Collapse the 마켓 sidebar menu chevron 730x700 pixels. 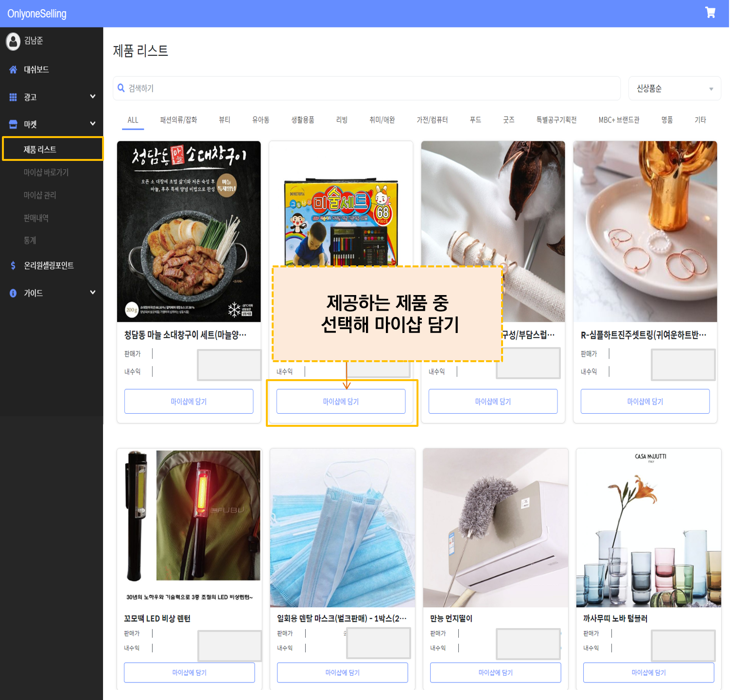pyautogui.click(x=93, y=123)
